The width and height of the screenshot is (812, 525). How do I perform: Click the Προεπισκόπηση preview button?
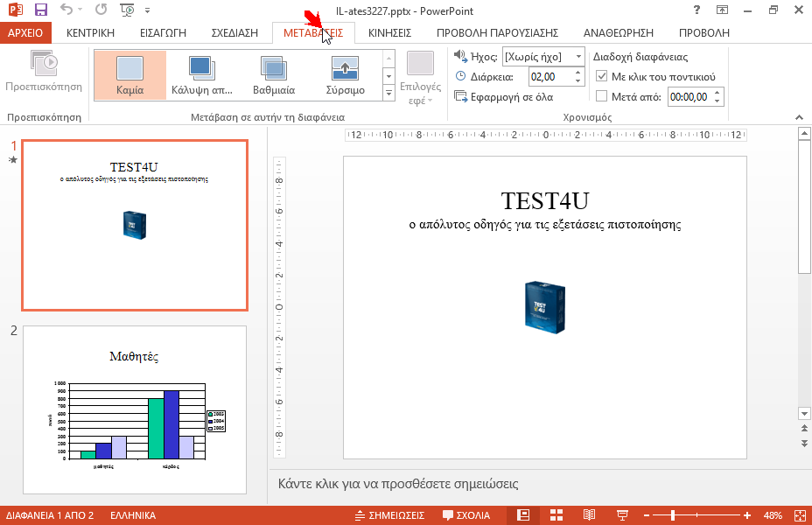pyautogui.click(x=44, y=71)
